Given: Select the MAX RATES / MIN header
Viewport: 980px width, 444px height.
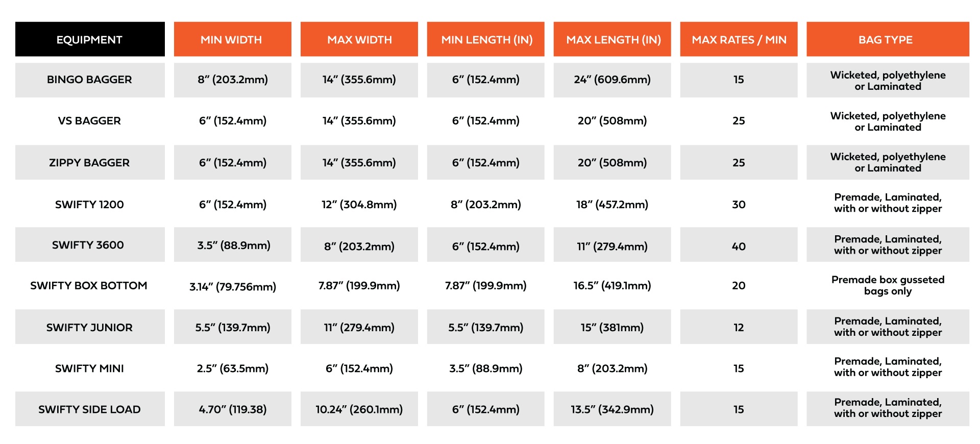Looking at the screenshot, I should (739, 40).
